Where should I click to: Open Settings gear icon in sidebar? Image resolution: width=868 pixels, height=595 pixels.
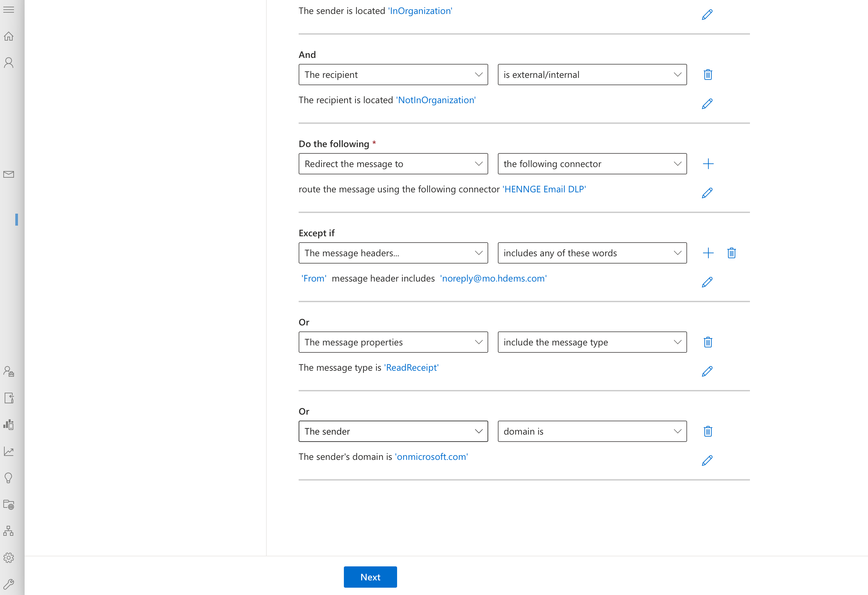pos(9,558)
